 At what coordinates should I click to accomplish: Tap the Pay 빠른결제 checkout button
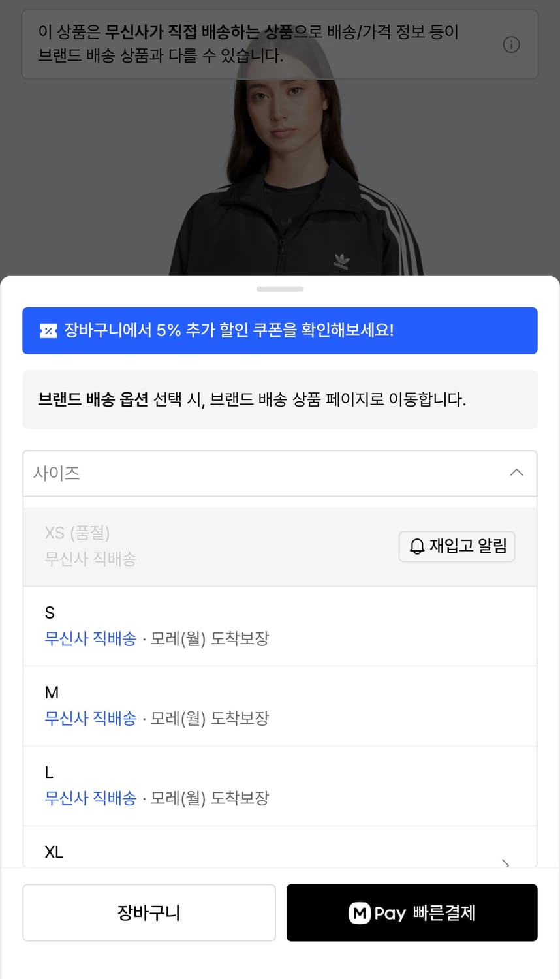pyautogui.click(x=412, y=912)
